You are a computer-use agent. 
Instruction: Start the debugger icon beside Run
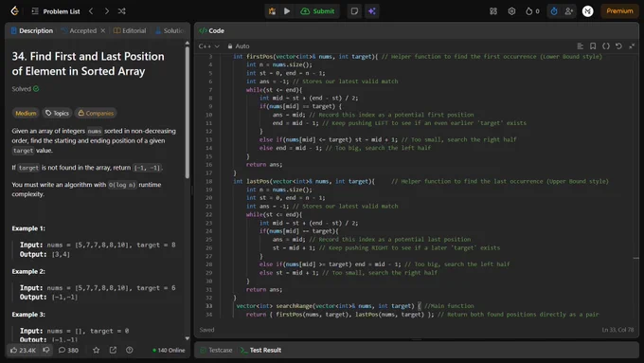tap(272, 11)
